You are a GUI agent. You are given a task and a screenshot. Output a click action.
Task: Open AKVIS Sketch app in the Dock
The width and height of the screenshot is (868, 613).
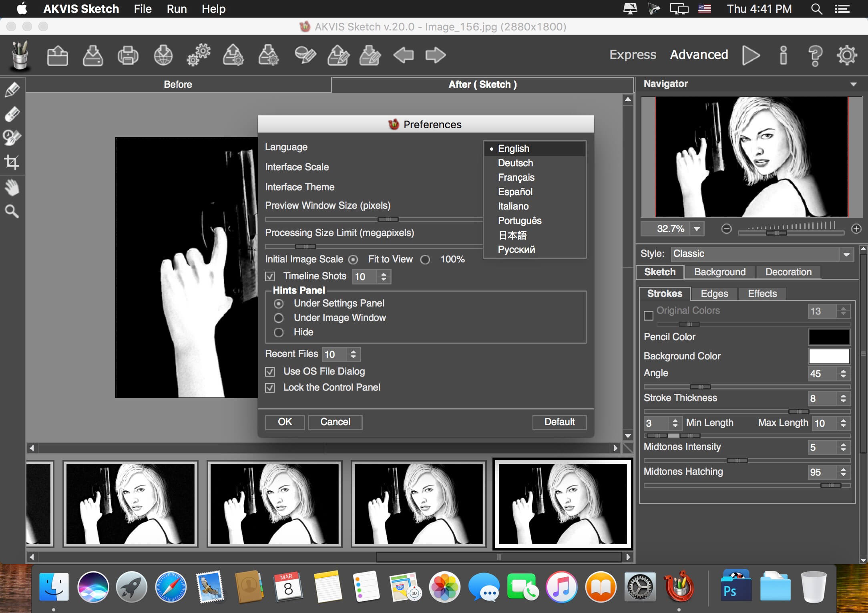(679, 587)
